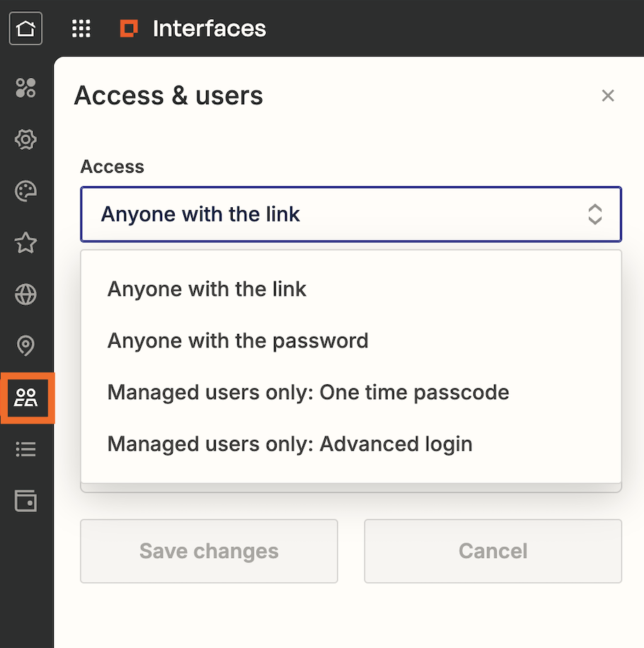The height and width of the screenshot is (648, 644).
Task: Collapse the Access dropdown field
Action: [340, 214]
